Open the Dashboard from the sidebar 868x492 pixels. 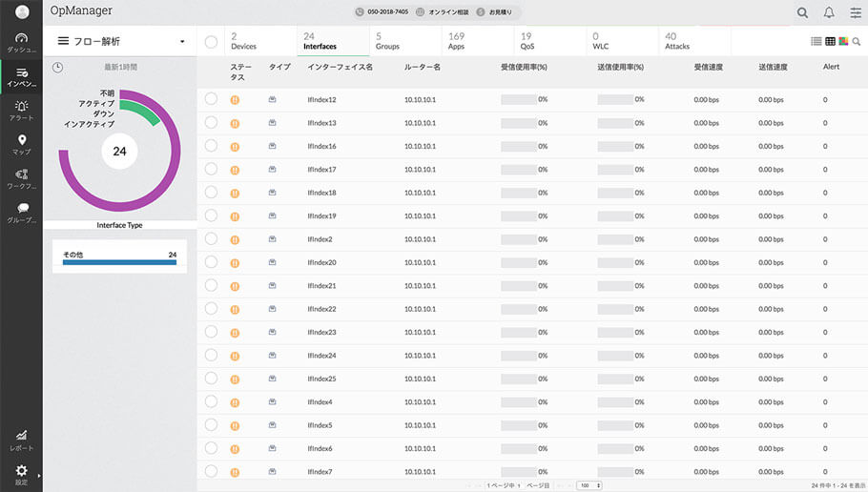[x=21, y=42]
